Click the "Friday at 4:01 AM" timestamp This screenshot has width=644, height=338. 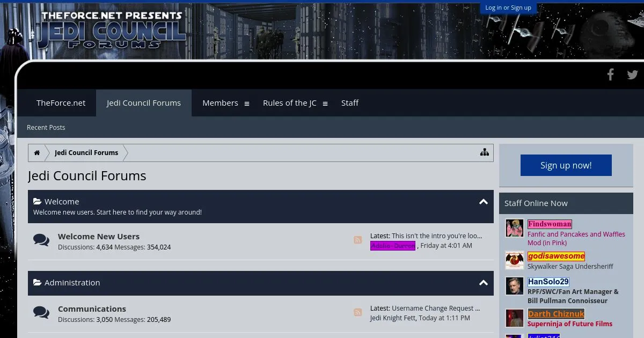(447, 246)
